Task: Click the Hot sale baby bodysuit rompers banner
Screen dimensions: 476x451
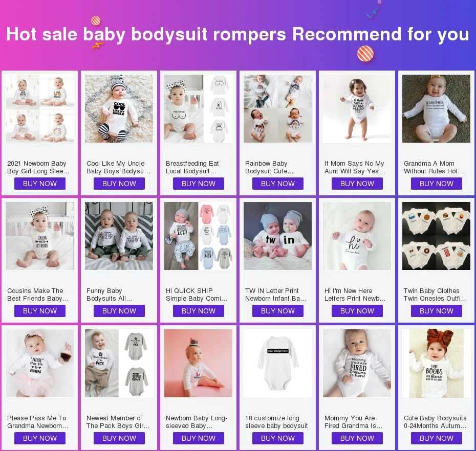Action: pyautogui.click(x=237, y=34)
